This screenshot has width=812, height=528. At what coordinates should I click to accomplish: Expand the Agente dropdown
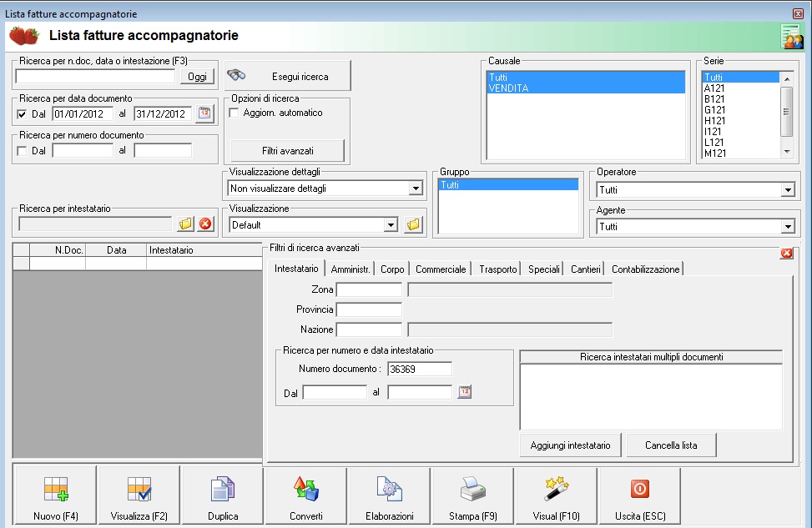pyautogui.click(x=787, y=227)
